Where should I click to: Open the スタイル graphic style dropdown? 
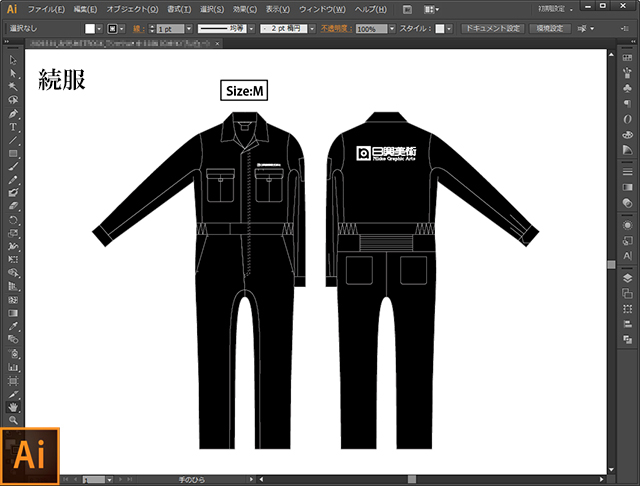pyautogui.click(x=449, y=29)
